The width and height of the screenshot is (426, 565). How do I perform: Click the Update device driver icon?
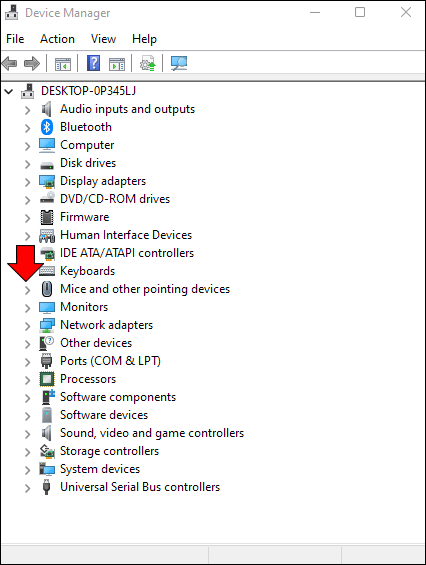coord(148,63)
